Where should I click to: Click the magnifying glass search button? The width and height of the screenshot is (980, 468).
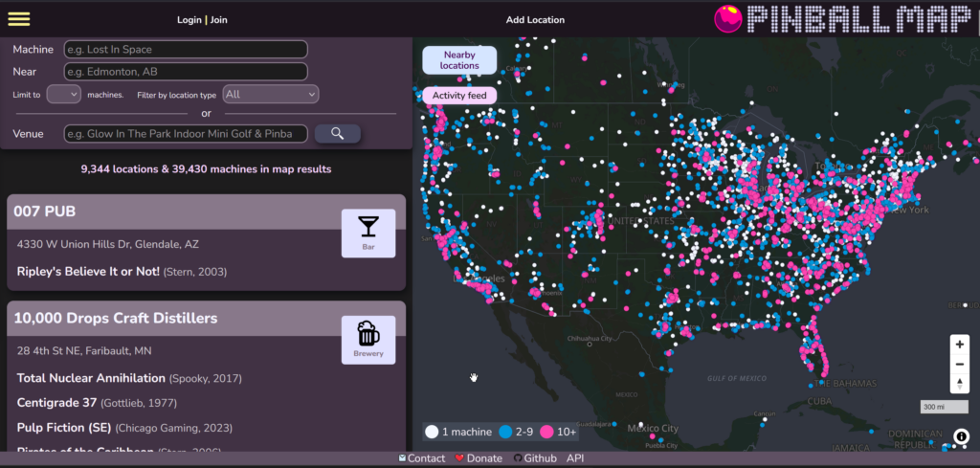coord(337,134)
